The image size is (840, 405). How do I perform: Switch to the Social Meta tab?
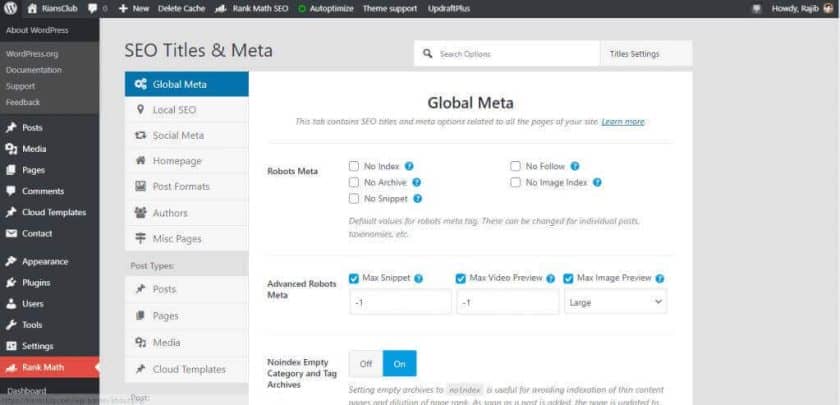pyautogui.click(x=186, y=136)
